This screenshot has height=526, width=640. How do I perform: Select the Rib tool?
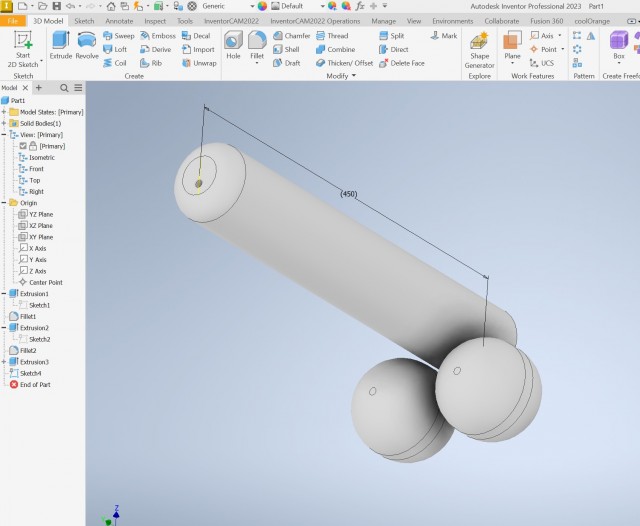click(x=151, y=63)
